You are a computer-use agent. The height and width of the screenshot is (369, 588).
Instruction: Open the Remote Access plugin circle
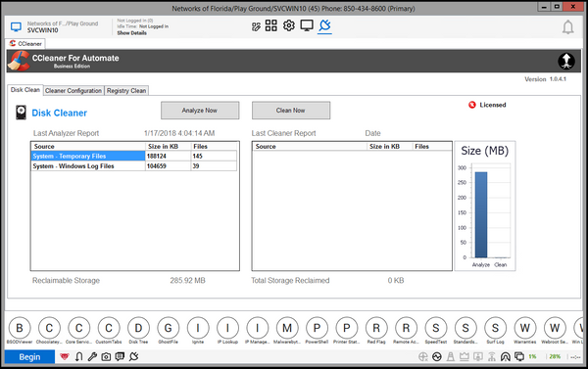pyautogui.click(x=406, y=328)
